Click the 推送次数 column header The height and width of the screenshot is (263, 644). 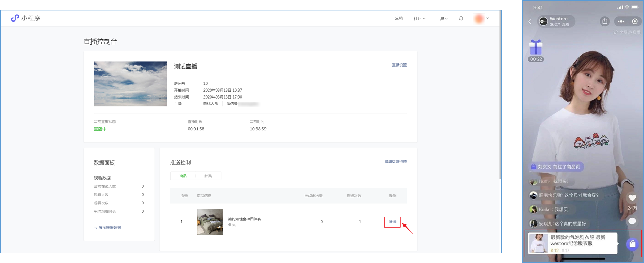point(354,196)
